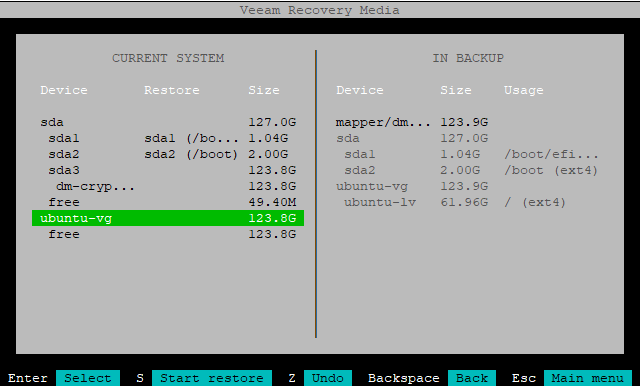Click the 1.04G size in Current System
Viewport: 640px width, 386px height.
point(268,138)
